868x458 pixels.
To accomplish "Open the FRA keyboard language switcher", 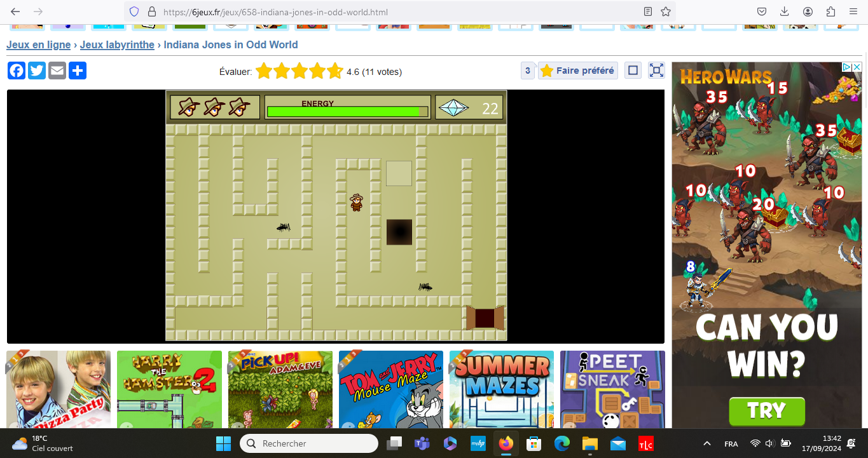I will [731, 443].
